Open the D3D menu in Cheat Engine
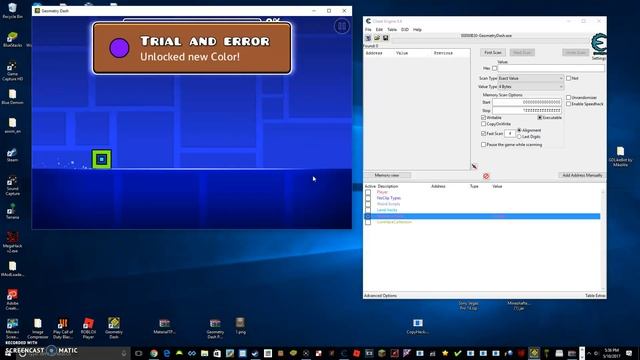 tap(405, 29)
